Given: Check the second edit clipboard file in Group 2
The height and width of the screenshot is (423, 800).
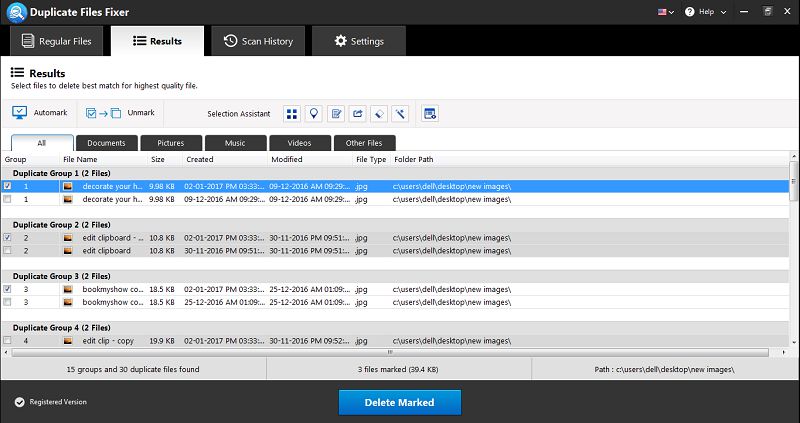Looking at the screenshot, I should (x=8, y=251).
